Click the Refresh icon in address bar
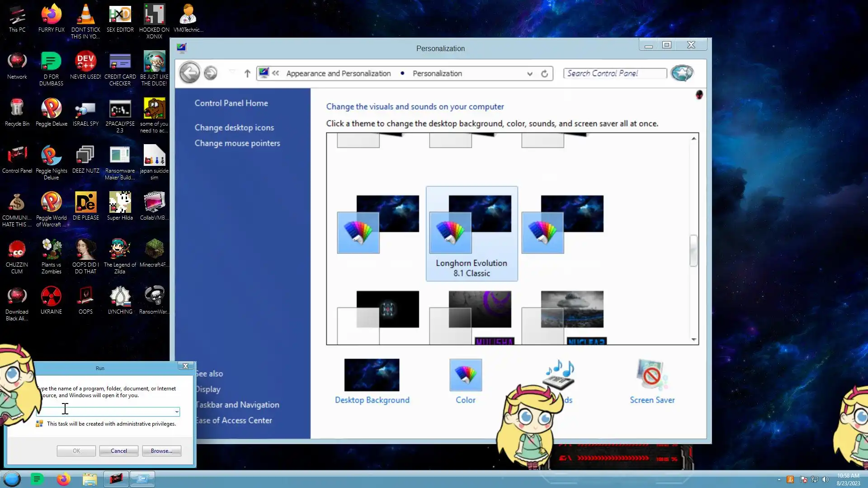This screenshot has height=488, width=868. [544, 74]
